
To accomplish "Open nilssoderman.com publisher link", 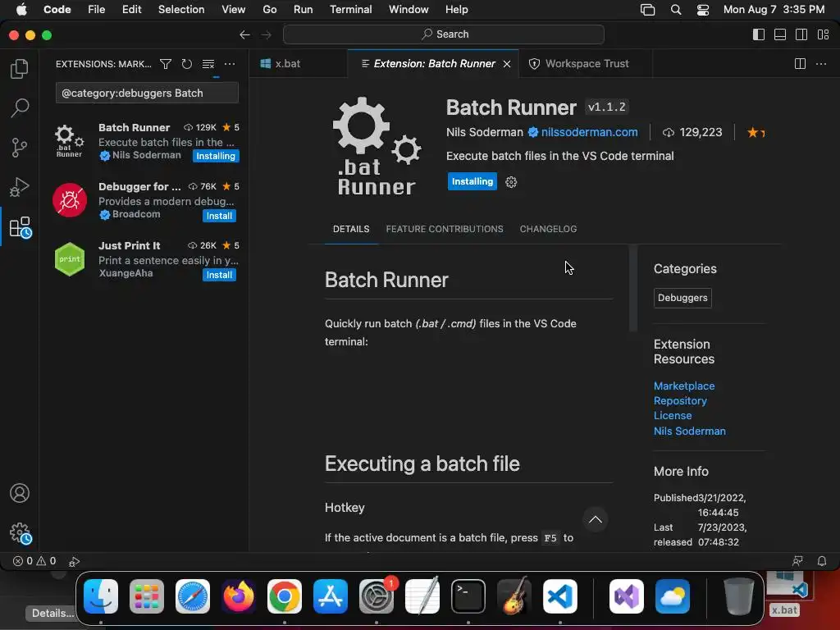I will pos(589,132).
